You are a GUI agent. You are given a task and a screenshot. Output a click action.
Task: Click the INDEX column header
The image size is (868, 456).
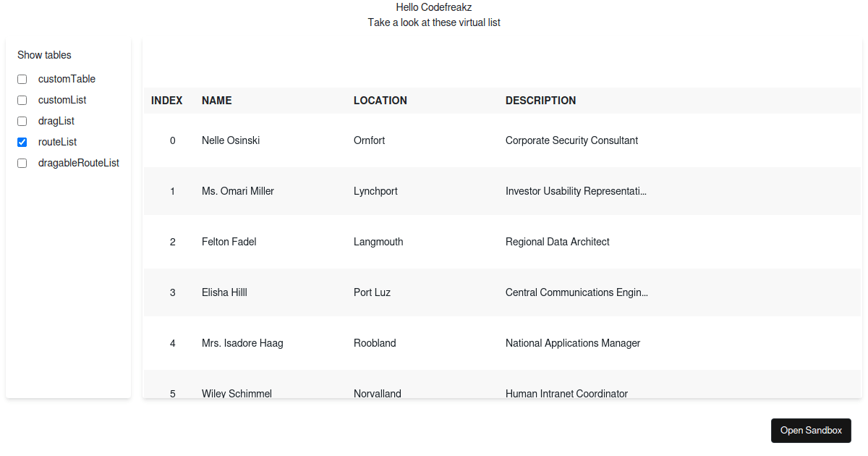tap(166, 101)
